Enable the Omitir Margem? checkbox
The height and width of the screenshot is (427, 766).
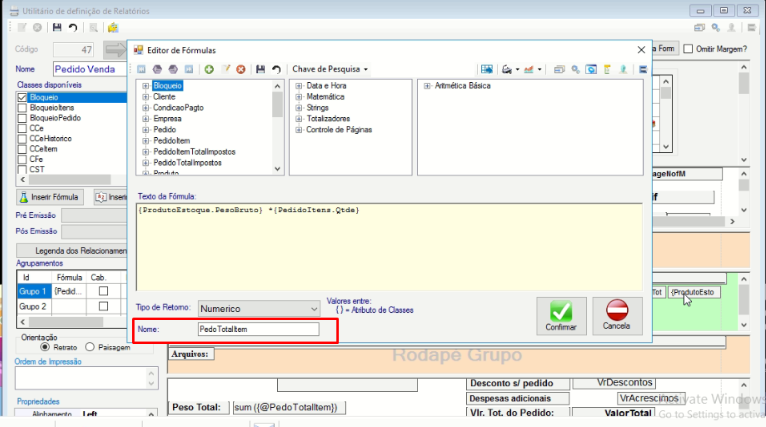[x=688, y=49]
